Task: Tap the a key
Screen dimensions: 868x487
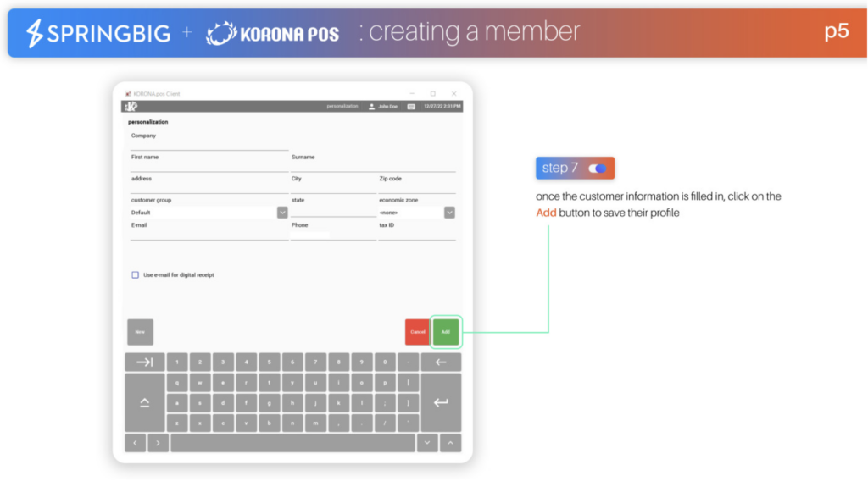Action: (177, 403)
